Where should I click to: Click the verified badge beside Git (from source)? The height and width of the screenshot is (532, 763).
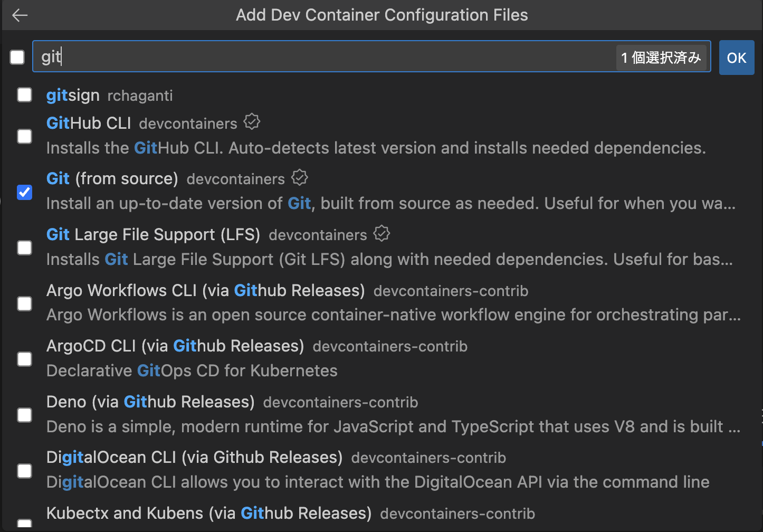coord(299,177)
